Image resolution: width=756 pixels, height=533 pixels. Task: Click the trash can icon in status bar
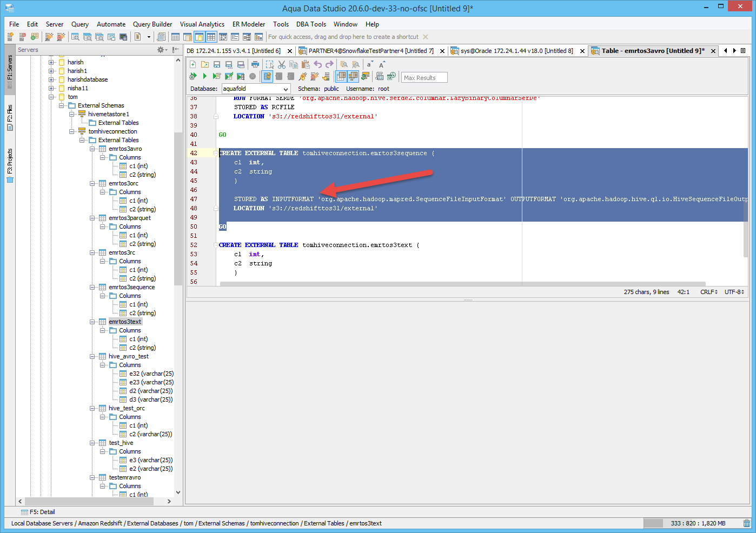pos(747,523)
